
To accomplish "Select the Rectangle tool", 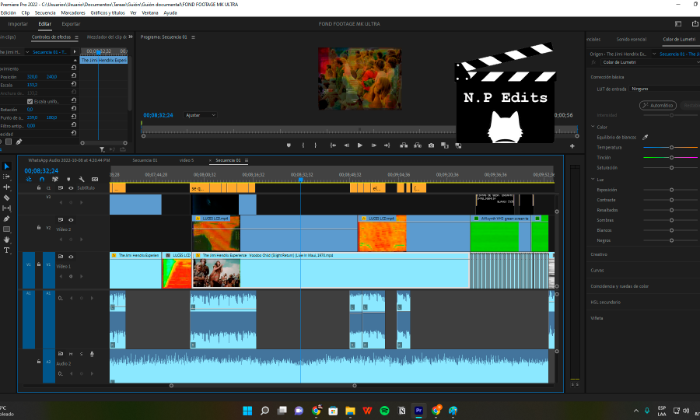I will click(7, 229).
